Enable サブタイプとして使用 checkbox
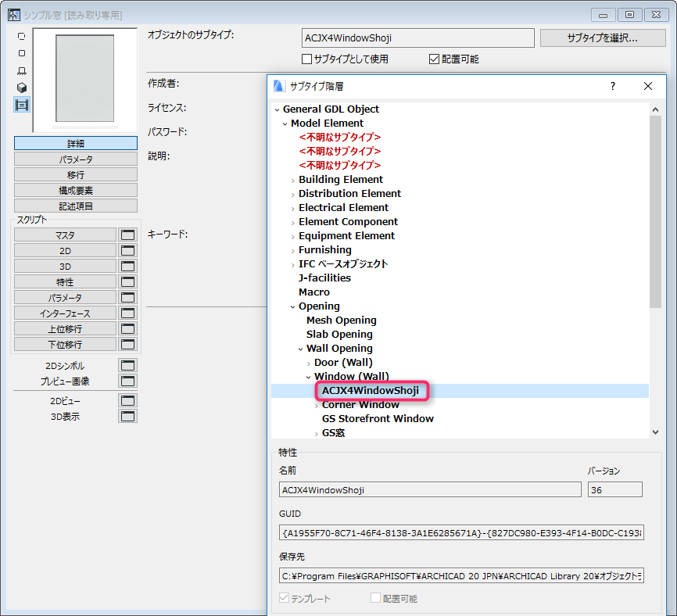Screen dimensions: 677x616 [x=306, y=59]
